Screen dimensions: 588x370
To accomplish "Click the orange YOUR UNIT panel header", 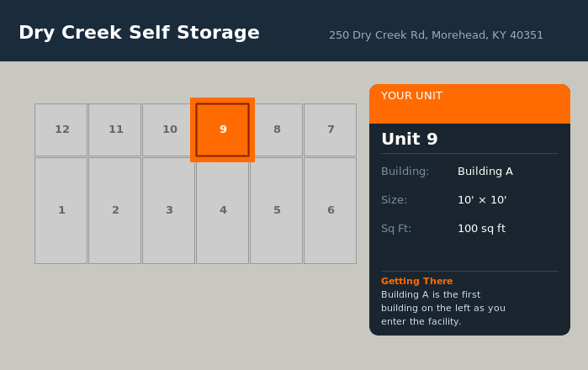I will [x=469, y=103].
